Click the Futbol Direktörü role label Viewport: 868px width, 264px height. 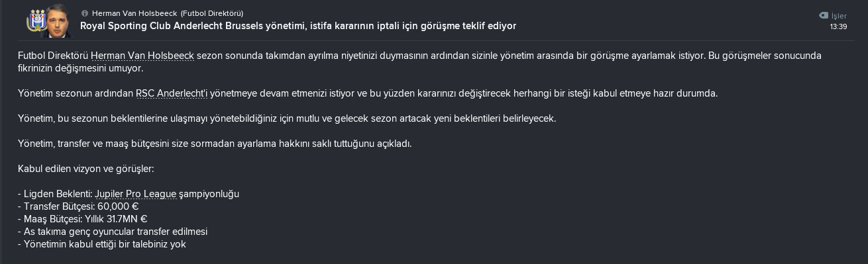tap(211, 13)
